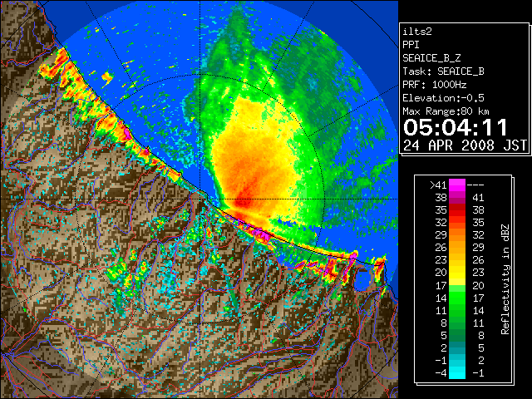
Task: Click the 05:04:11 timestamp
Action: [456, 127]
